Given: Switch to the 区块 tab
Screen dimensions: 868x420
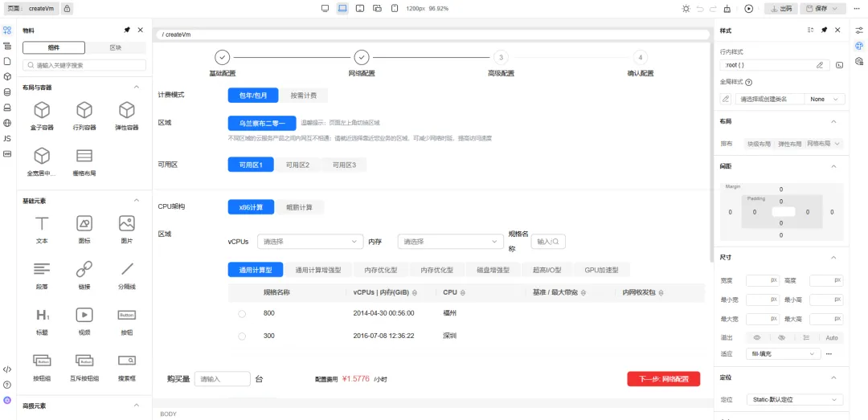Looking at the screenshot, I should click(116, 47).
